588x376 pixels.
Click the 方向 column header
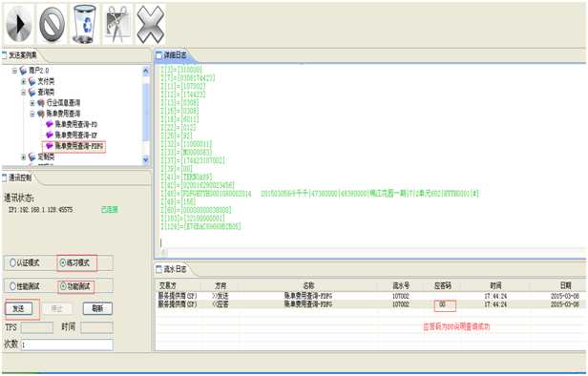[220, 286]
